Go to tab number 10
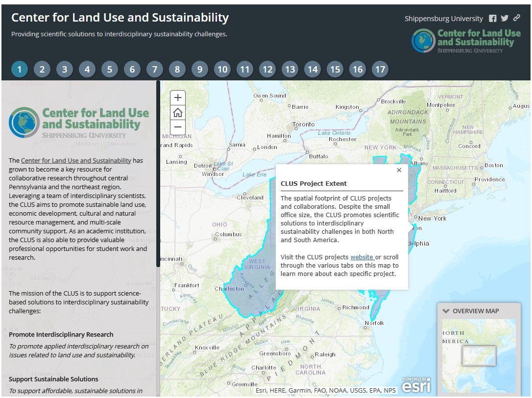Screen dimensions: 532x398 pos(222,70)
